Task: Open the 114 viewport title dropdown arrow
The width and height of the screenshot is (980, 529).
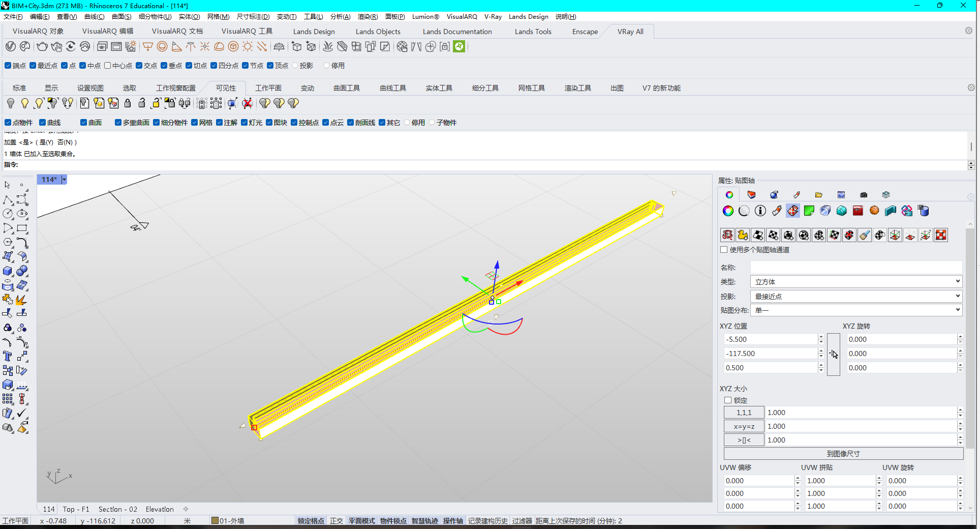Action: [x=64, y=180]
